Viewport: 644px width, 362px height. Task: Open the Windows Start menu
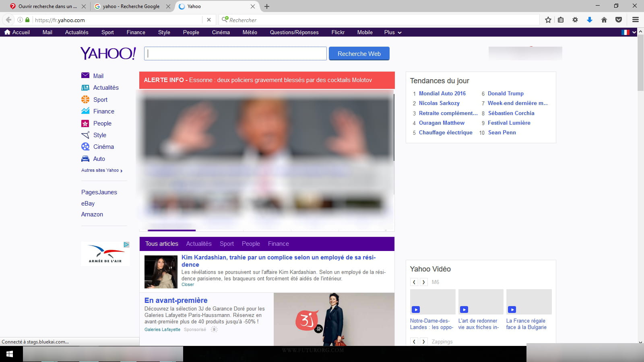pyautogui.click(x=10, y=354)
